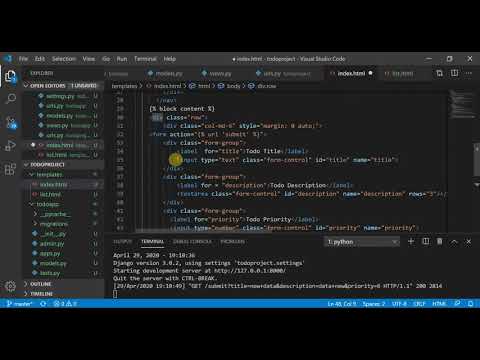The width and height of the screenshot is (480, 360).
Task: Open the Edit menu
Action: point(40,59)
